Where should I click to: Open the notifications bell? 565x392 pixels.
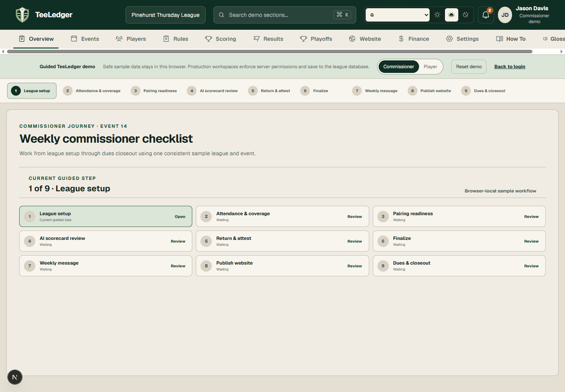click(x=486, y=15)
